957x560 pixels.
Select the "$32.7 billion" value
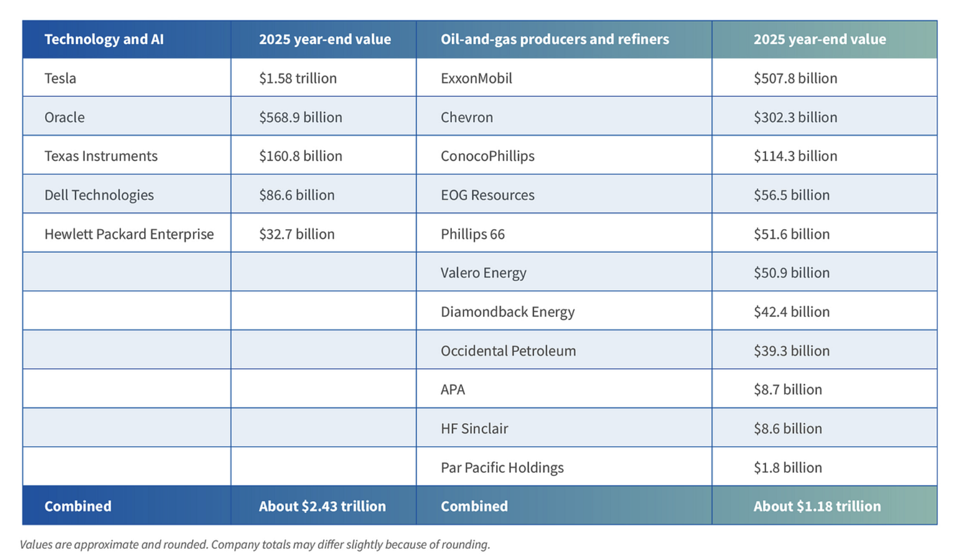pos(296,234)
